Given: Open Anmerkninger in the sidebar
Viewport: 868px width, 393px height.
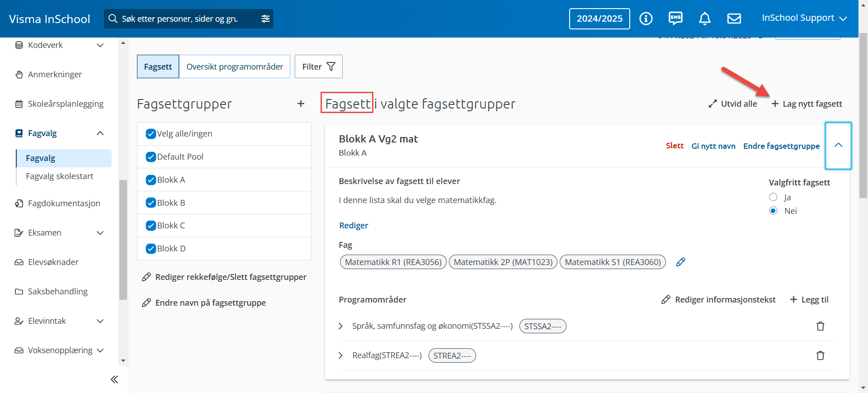Looking at the screenshot, I should click(55, 75).
